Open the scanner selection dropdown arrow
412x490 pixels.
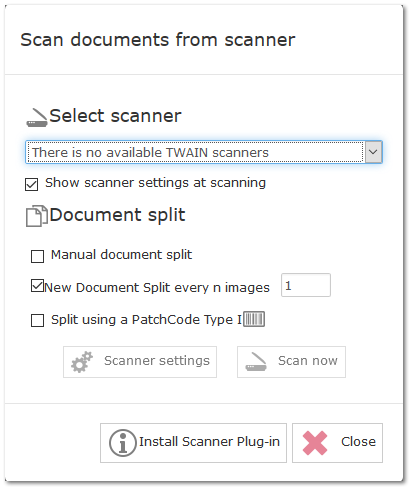pos(373,152)
